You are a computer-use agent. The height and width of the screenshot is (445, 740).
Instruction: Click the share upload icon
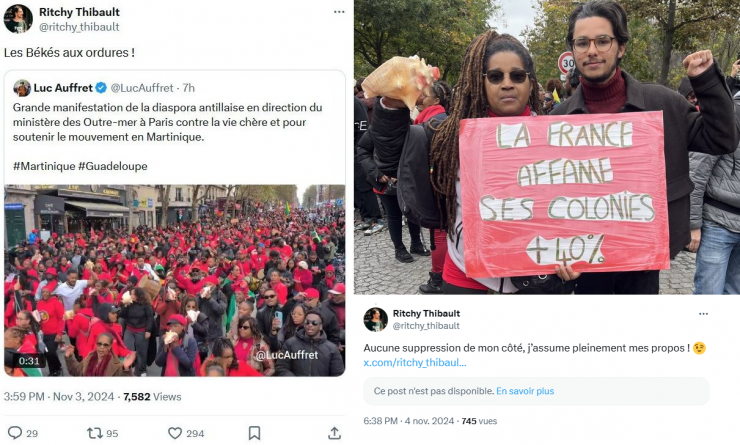point(335,433)
